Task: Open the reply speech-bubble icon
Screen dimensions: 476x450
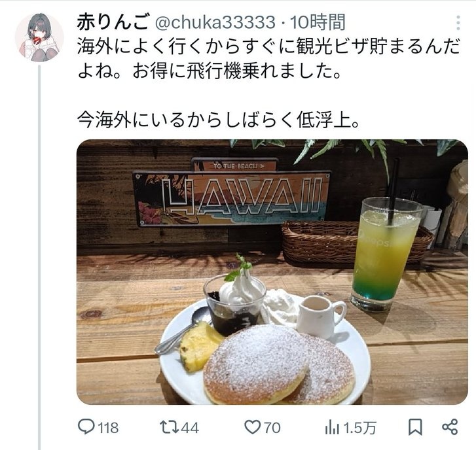Action: click(86, 426)
